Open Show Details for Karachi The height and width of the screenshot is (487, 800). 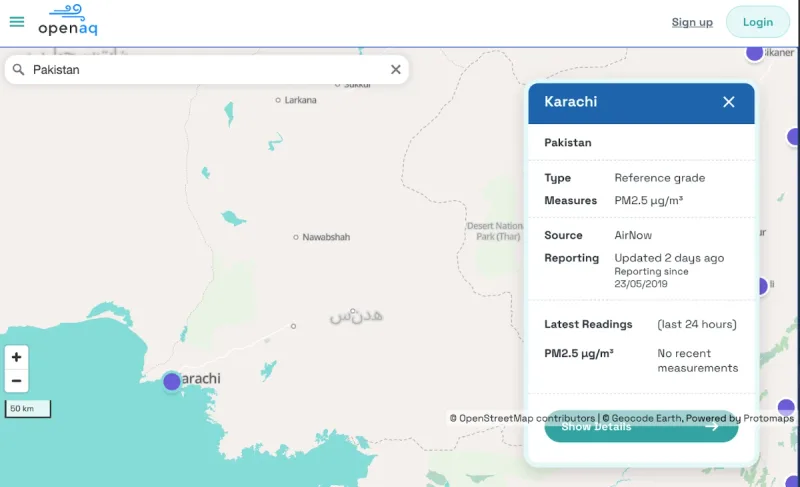(641, 426)
